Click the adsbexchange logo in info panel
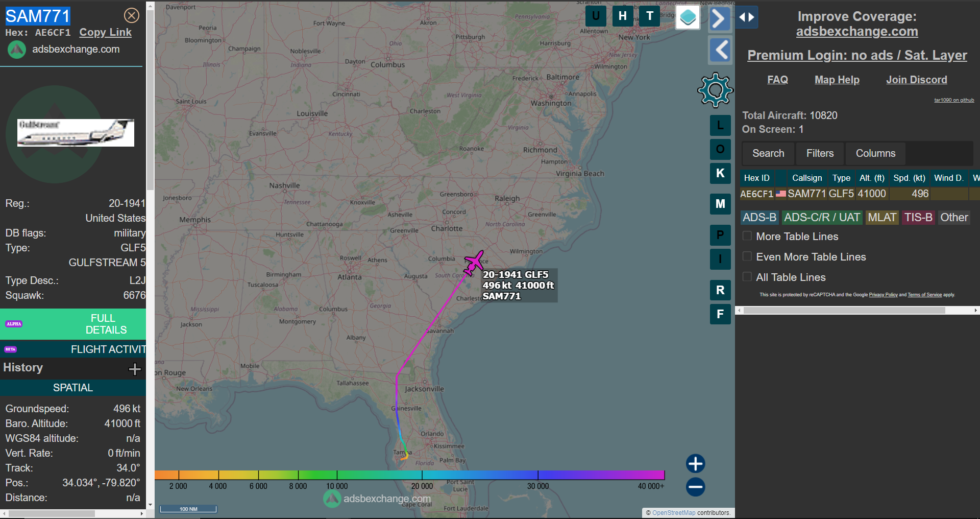The width and height of the screenshot is (980, 519). click(17, 50)
